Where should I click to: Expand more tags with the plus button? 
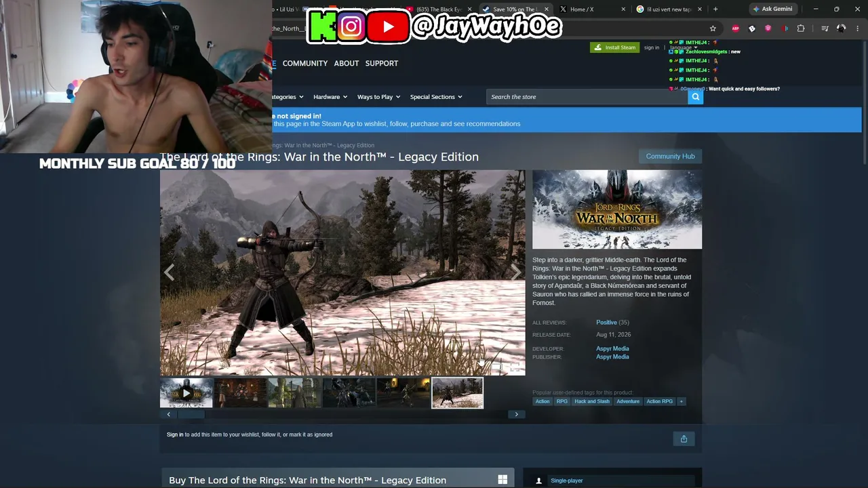(682, 401)
